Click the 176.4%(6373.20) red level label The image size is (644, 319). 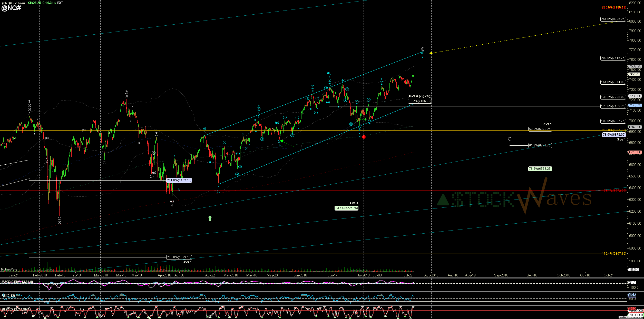pos(614,191)
